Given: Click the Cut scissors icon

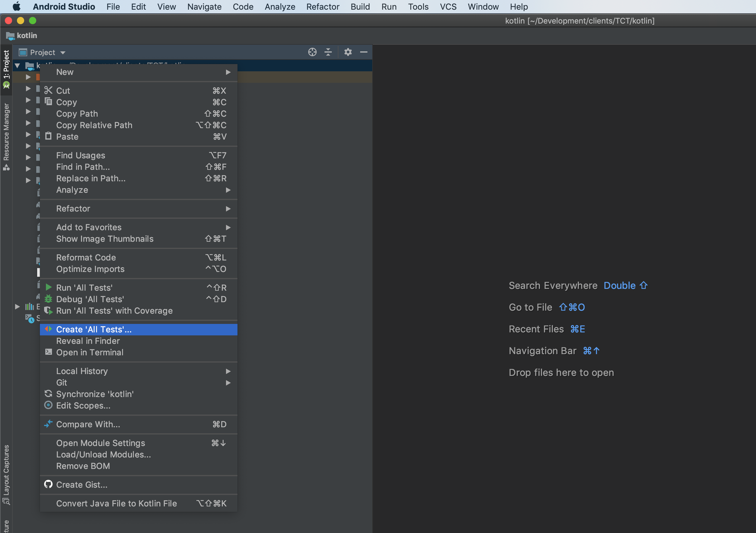Looking at the screenshot, I should coord(48,90).
